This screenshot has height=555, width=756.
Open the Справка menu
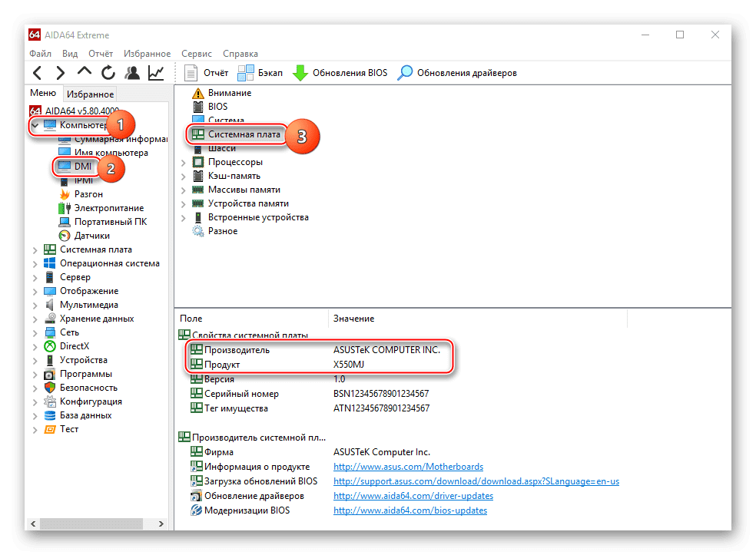(x=240, y=54)
